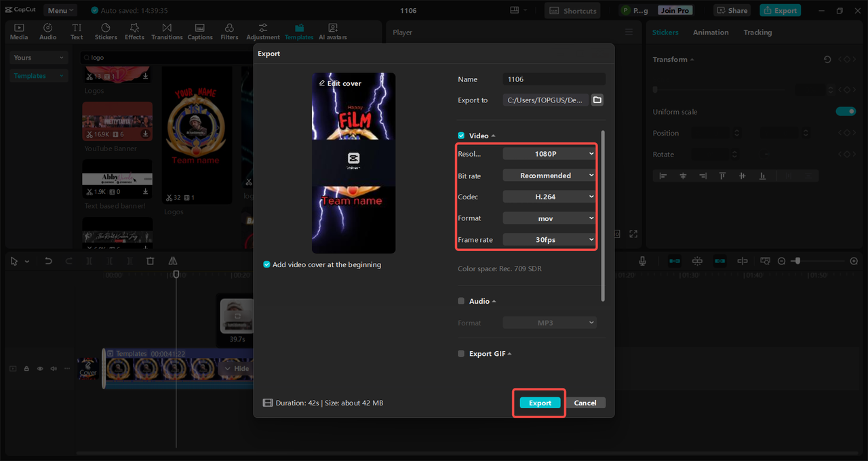Select the YouTube Banner template thumbnail
This screenshot has height=461, width=868.
(x=117, y=121)
